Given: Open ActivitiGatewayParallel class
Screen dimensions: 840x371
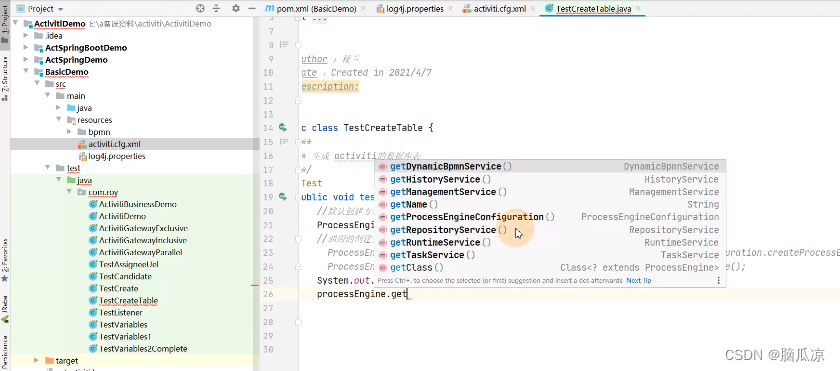Looking at the screenshot, I should coord(141,252).
